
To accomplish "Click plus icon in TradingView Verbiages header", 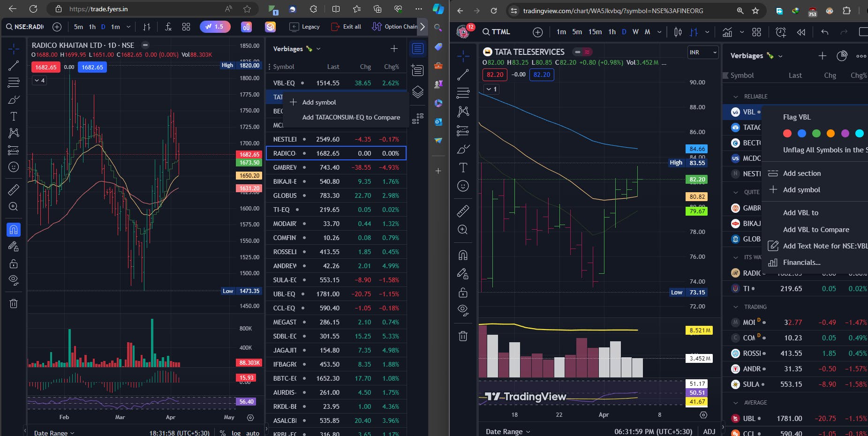I will click(x=822, y=56).
